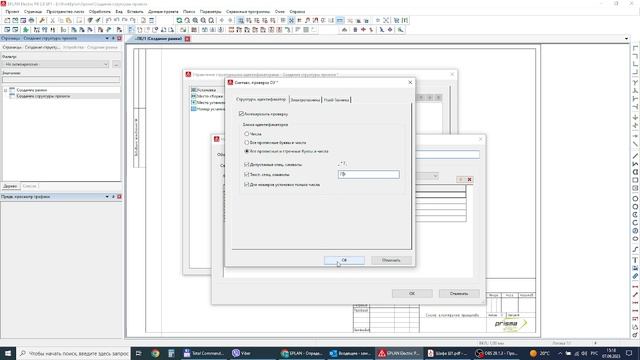
Task: Open the 'Страницы' panel menu arrow
Action: point(107,38)
